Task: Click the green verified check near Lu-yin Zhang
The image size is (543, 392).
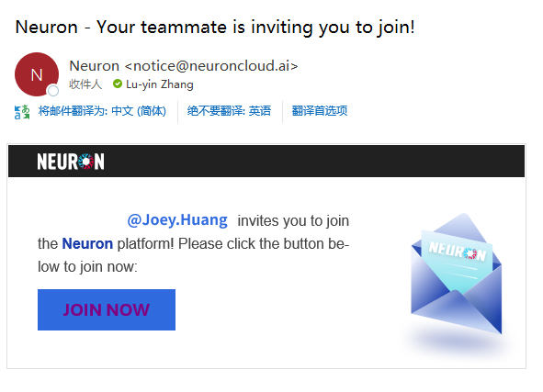Action: point(118,84)
